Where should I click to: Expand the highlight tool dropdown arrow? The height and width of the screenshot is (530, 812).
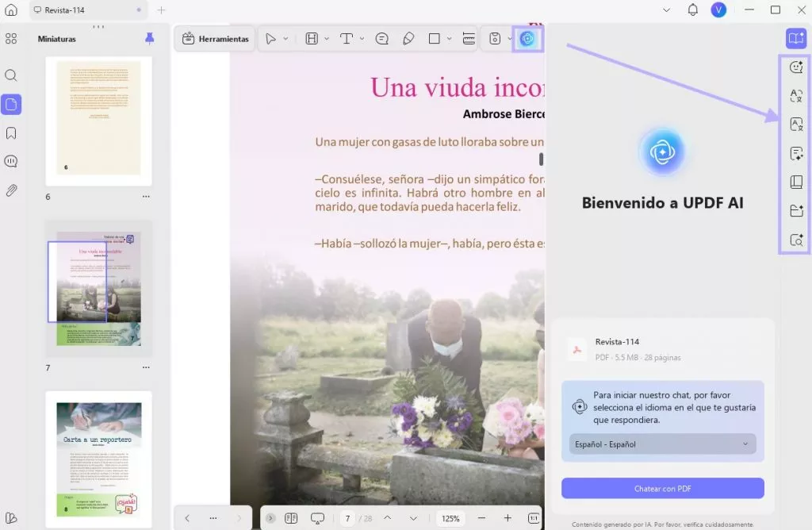point(327,39)
